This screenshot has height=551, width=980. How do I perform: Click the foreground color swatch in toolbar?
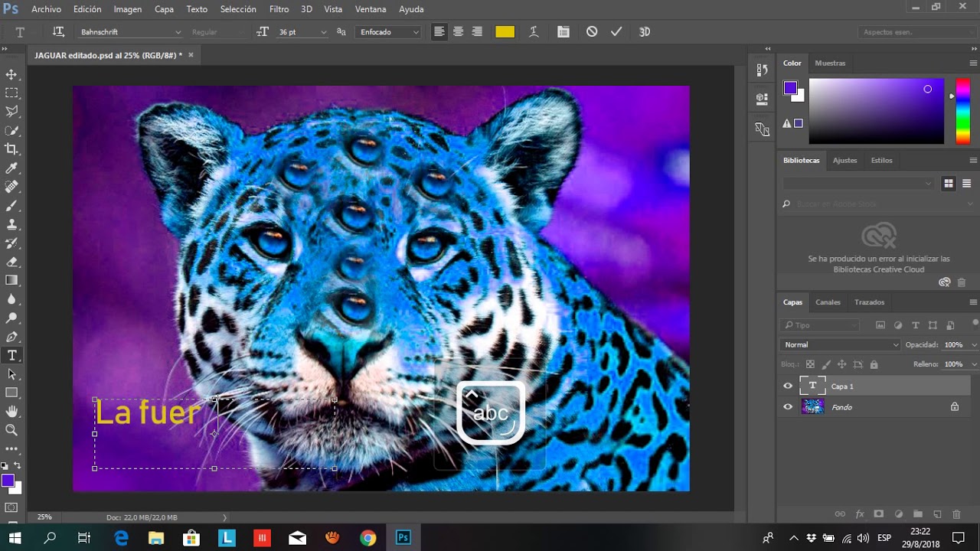[8, 481]
